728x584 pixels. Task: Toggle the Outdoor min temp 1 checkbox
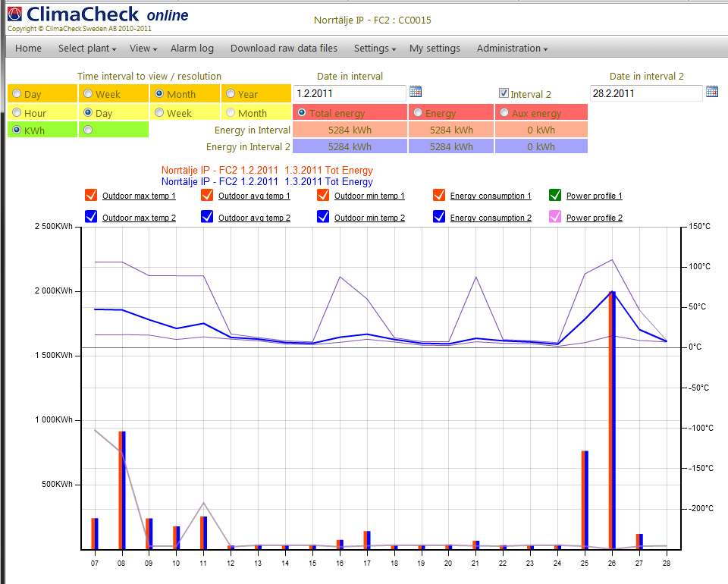tap(323, 195)
